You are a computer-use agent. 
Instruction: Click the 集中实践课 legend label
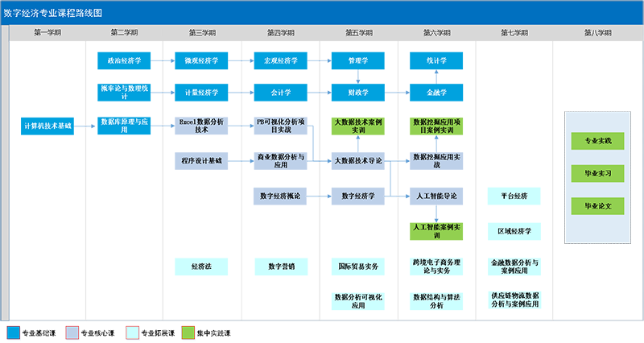(x=214, y=333)
